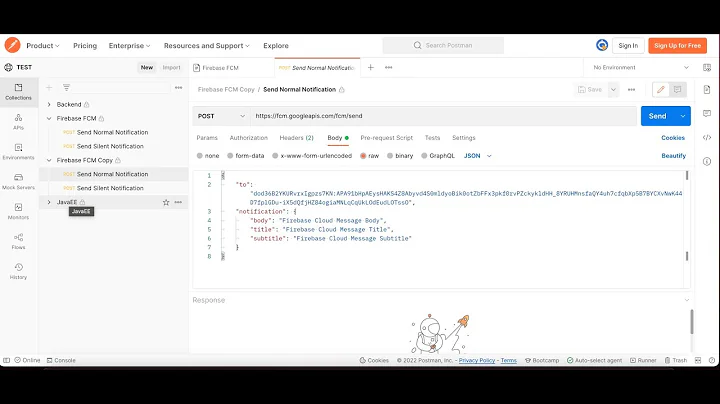Open the environment quick look icon
Image resolution: width=720 pixels, height=404 pixels.
coord(707,67)
